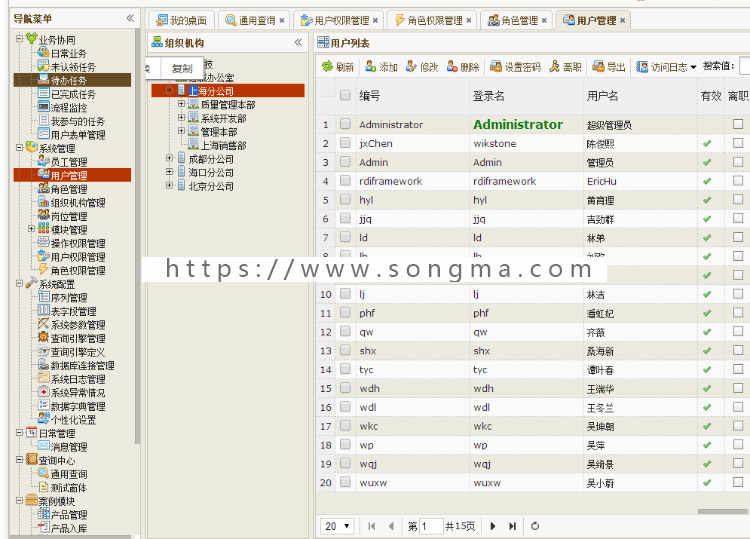
Task: Go to the previous page in pager
Action: pos(391,526)
